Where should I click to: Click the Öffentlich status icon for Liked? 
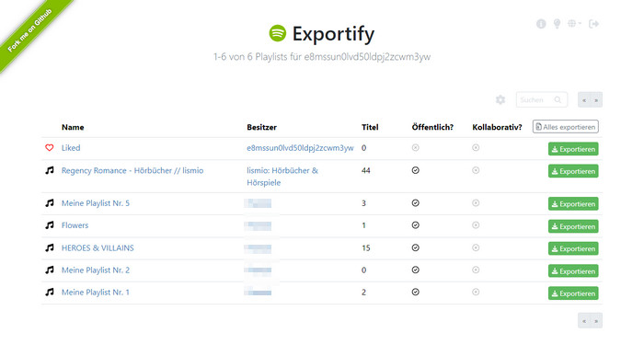(x=415, y=147)
